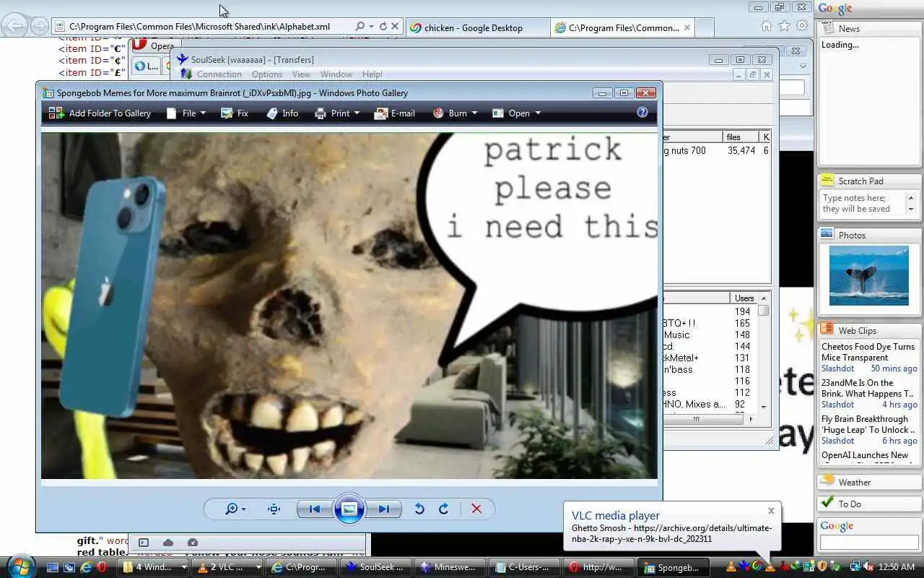Open the zoom magnifier control in Photo Gallery

235,509
